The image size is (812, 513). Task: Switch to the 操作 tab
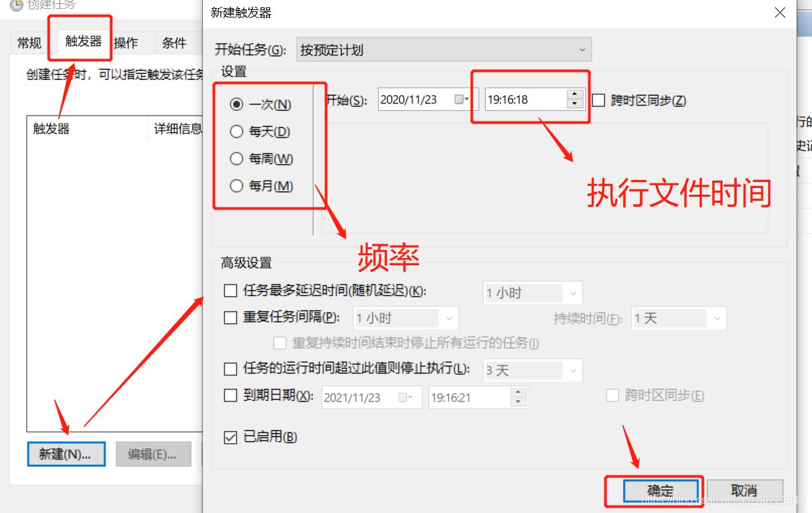tap(127, 42)
